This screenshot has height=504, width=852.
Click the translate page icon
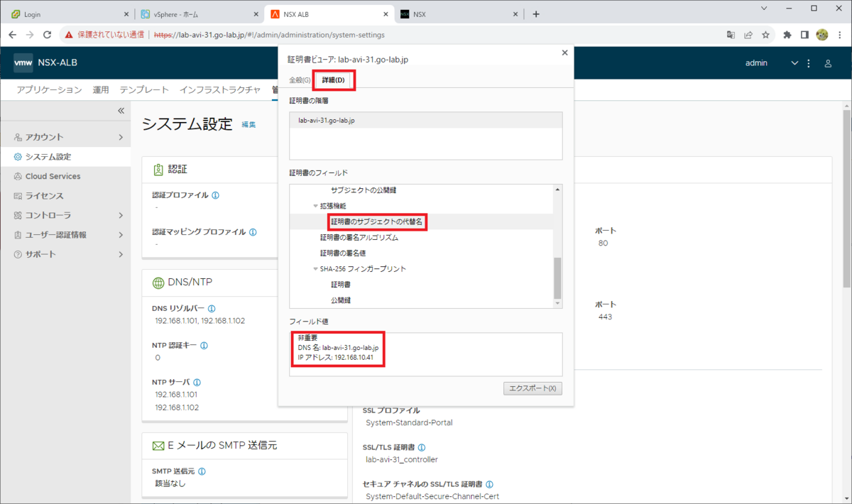(731, 34)
